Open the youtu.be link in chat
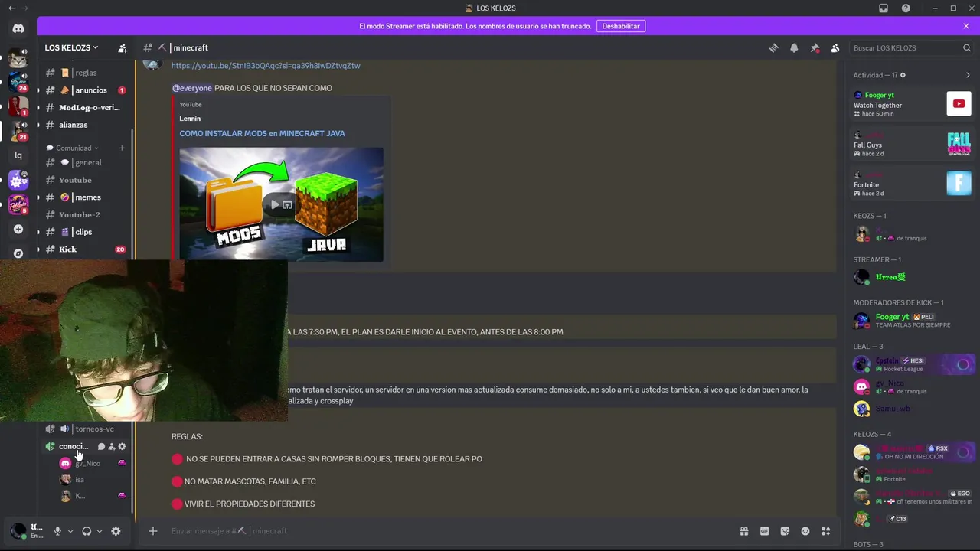980x551 pixels. [266, 66]
